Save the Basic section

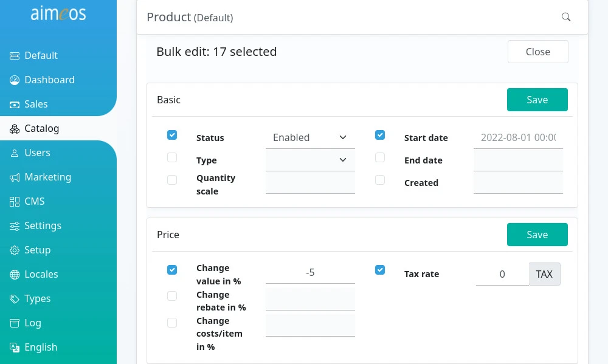coord(537,100)
